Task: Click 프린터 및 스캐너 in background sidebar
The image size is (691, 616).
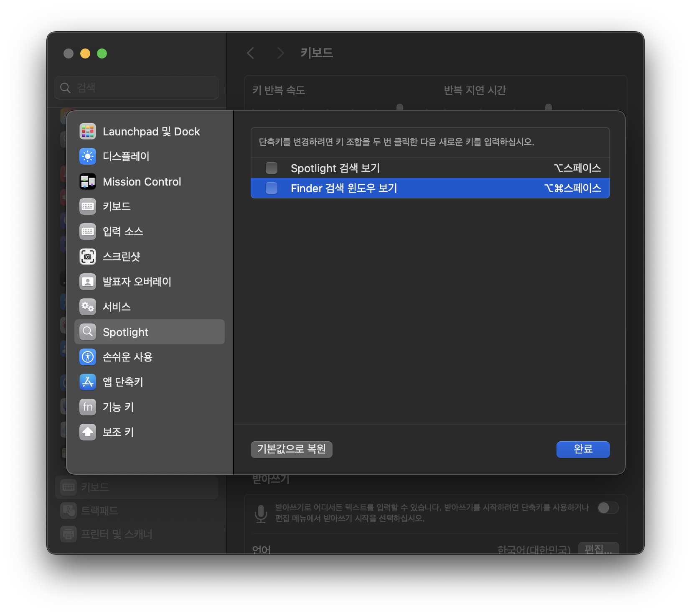Action: pos(137,534)
